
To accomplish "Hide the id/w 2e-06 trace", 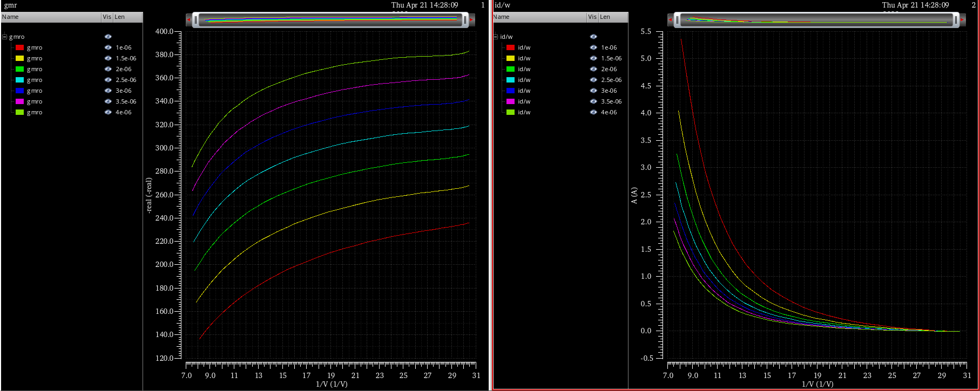I will pyautogui.click(x=593, y=69).
